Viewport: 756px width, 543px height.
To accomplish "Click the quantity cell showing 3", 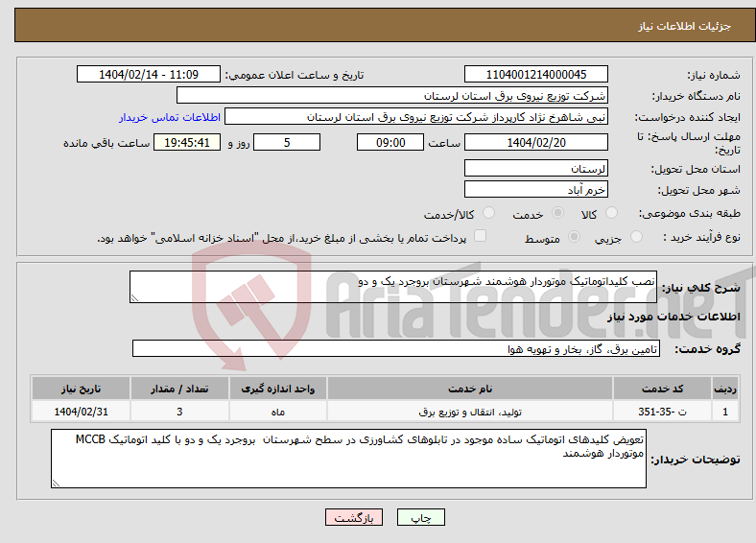I will (179, 412).
